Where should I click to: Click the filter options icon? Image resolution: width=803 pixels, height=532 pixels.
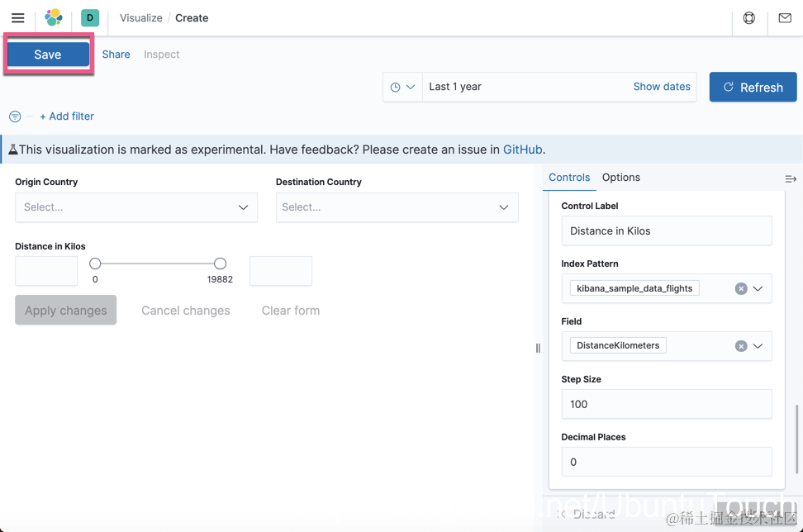[x=15, y=116]
